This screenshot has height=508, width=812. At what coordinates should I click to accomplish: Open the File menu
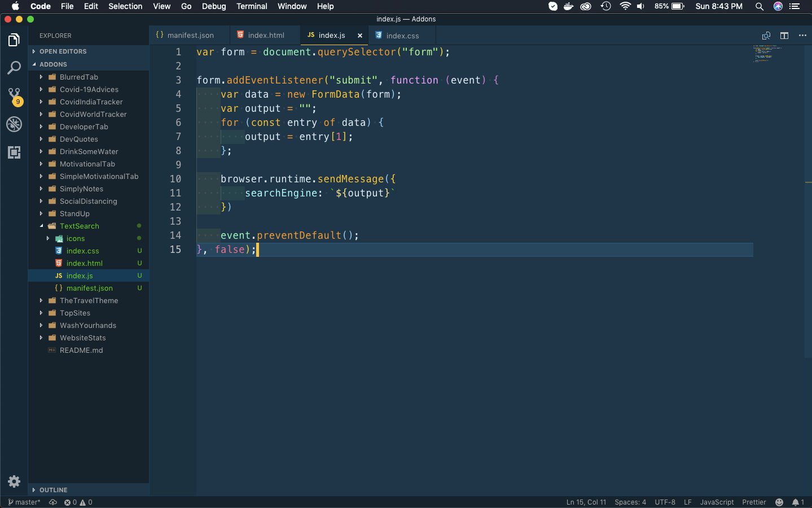(x=67, y=6)
